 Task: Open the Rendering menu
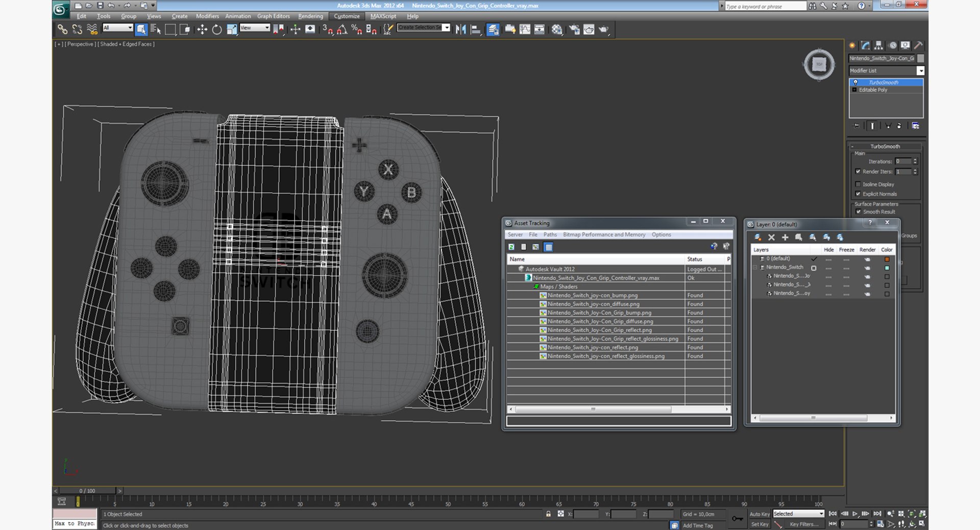[310, 16]
